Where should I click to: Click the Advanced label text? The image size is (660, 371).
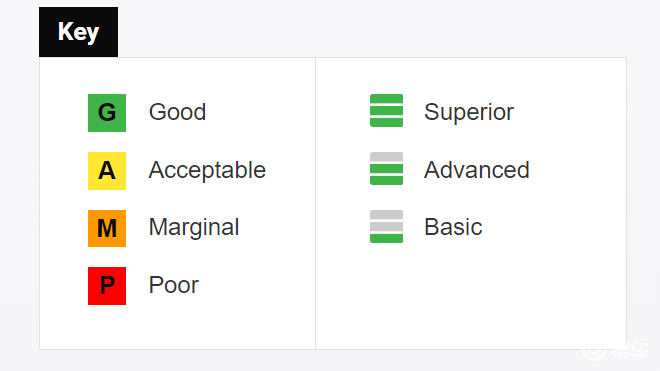pyautogui.click(x=476, y=170)
